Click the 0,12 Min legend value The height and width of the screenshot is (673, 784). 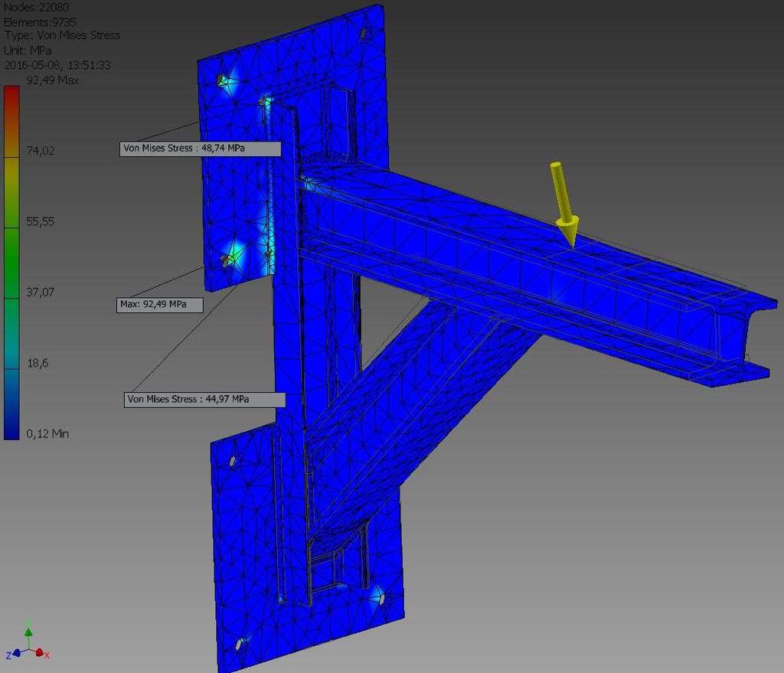pyautogui.click(x=47, y=433)
